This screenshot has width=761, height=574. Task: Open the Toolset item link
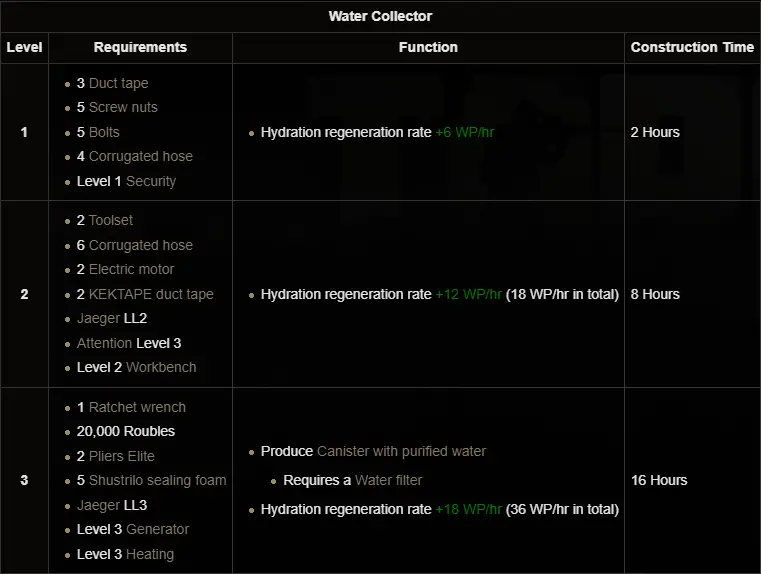click(x=110, y=220)
